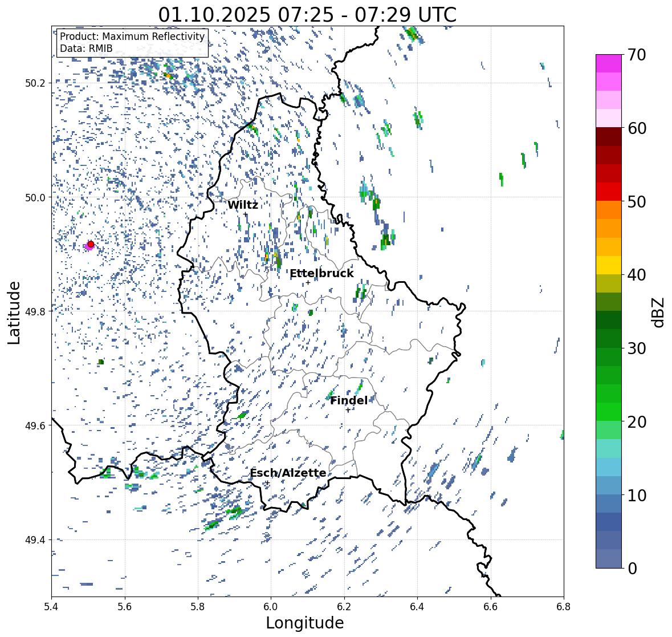The width and height of the screenshot is (672, 637).
Task: Click the plus marker under Findel
Action: coord(348,410)
